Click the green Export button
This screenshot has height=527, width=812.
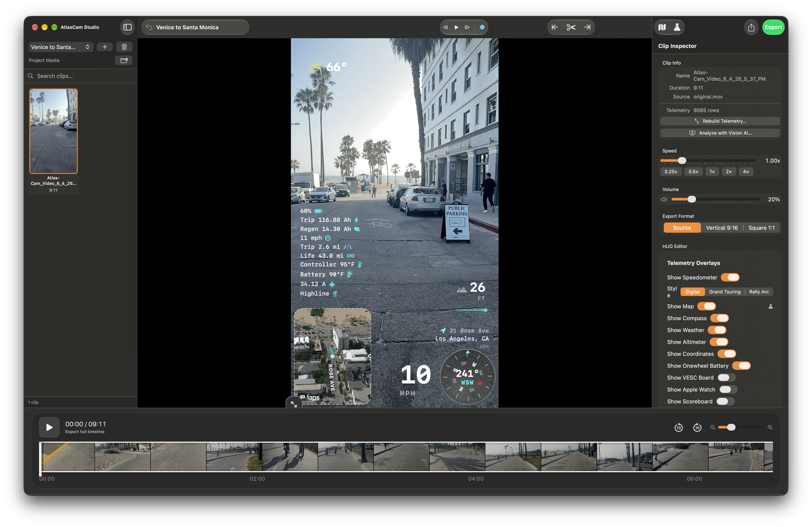pyautogui.click(x=773, y=27)
